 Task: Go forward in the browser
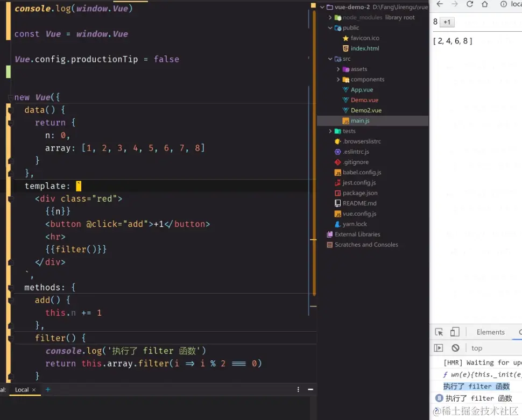tap(454, 4)
